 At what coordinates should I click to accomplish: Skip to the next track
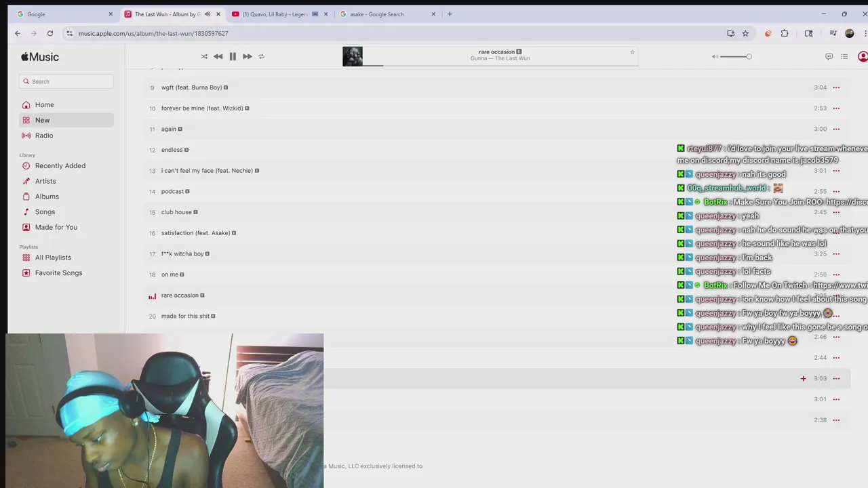pyautogui.click(x=247, y=56)
